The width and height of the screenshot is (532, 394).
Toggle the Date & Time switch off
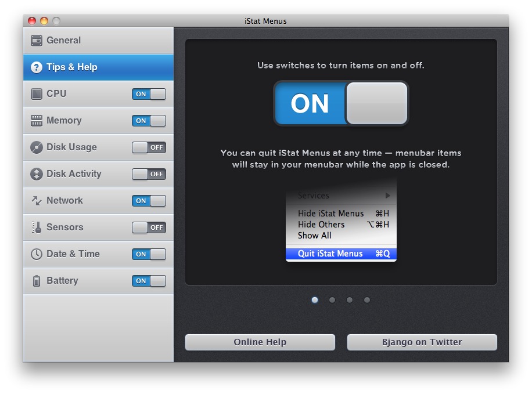point(149,254)
